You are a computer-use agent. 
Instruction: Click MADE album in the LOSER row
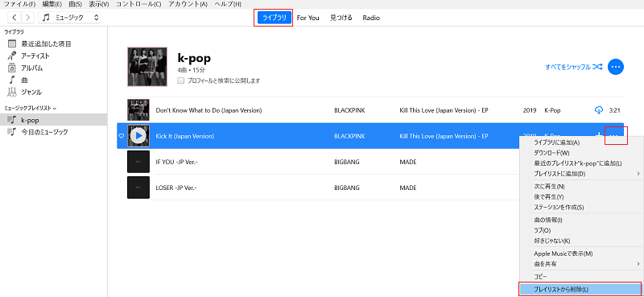pyautogui.click(x=408, y=188)
